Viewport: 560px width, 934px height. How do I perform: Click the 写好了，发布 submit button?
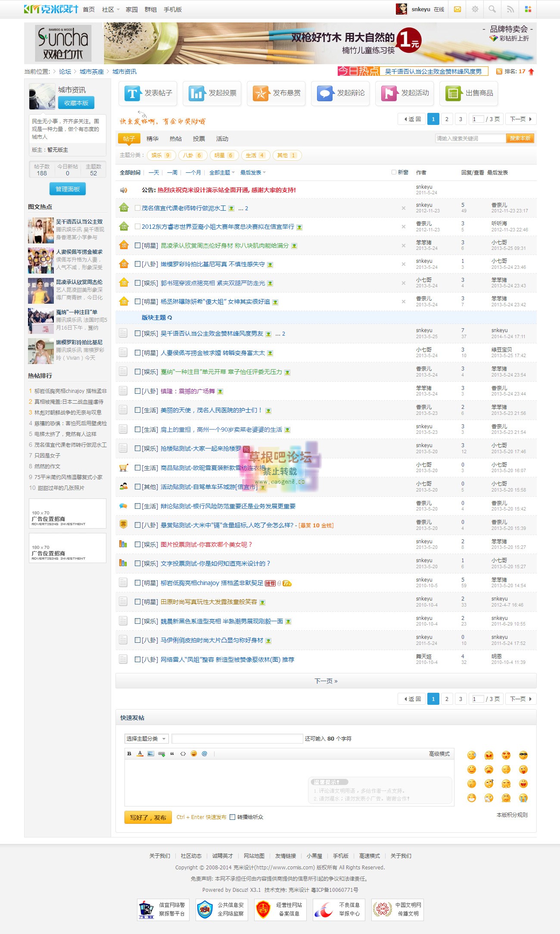pyautogui.click(x=148, y=817)
